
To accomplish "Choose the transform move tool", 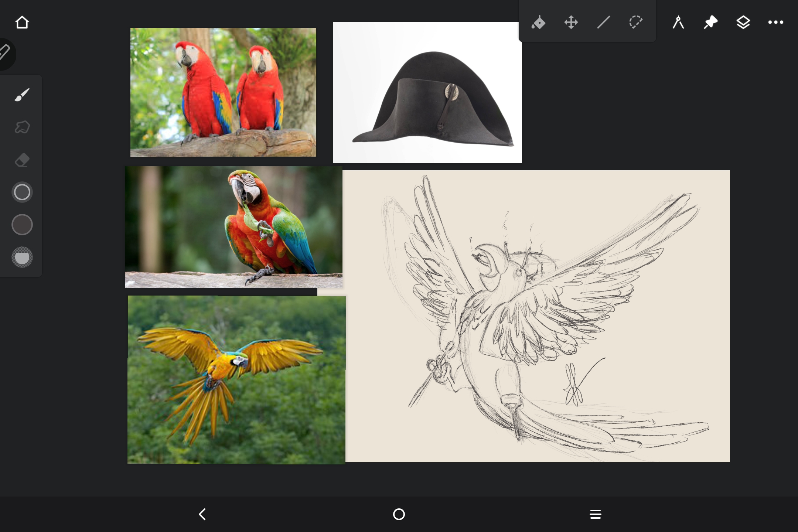I will point(571,23).
